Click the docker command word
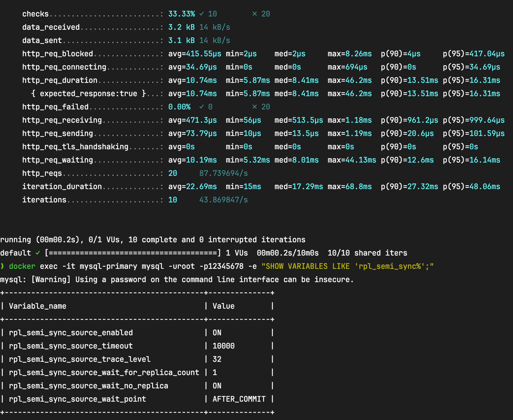The image size is (513, 420). click(x=22, y=266)
